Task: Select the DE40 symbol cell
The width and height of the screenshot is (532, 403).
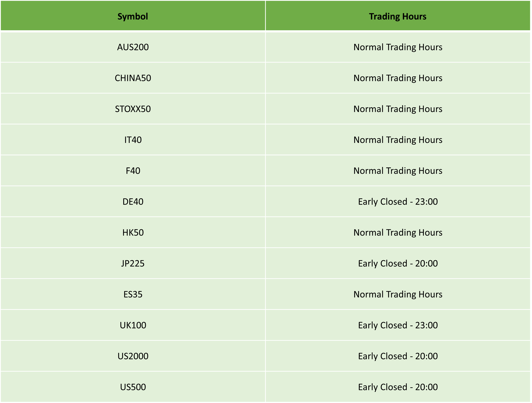Action: pos(133,202)
